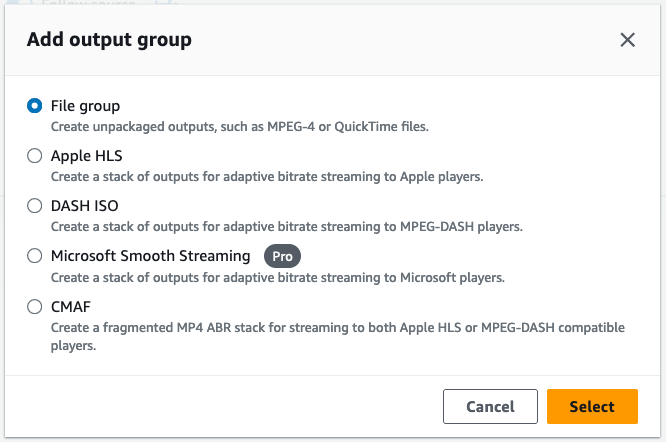The image size is (666, 442).
Task: Choose the Apple HLS radio button
Action: tap(35, 156)
